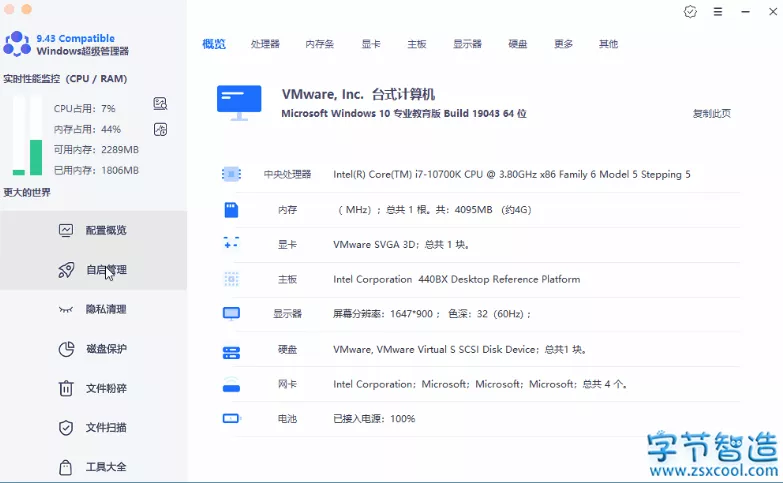Click the 显示器 monitor icon
The height and width of the screenshot is (483, 783).
point(231,314)
